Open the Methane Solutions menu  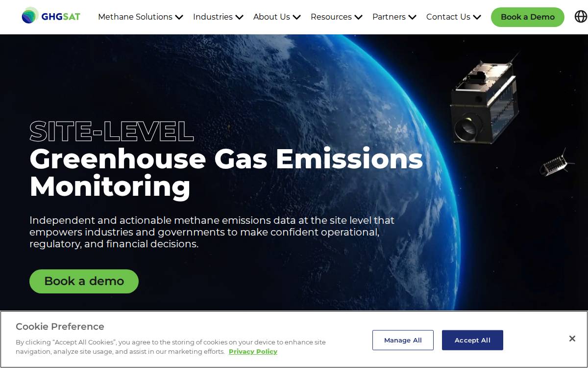[x=135, y=17]
